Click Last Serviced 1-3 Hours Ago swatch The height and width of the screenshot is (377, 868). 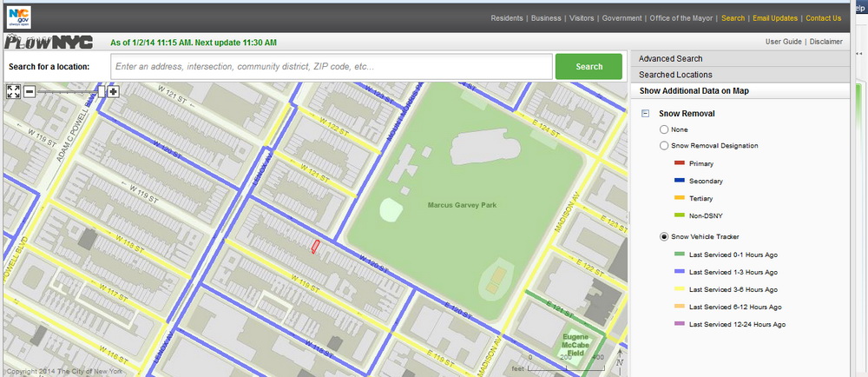click(680, 272)
